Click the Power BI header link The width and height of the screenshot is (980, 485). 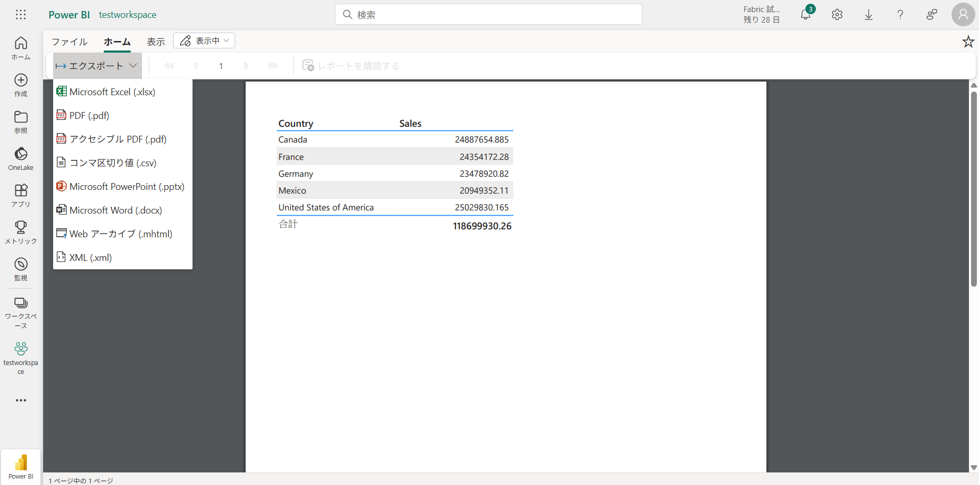(69, 15)
